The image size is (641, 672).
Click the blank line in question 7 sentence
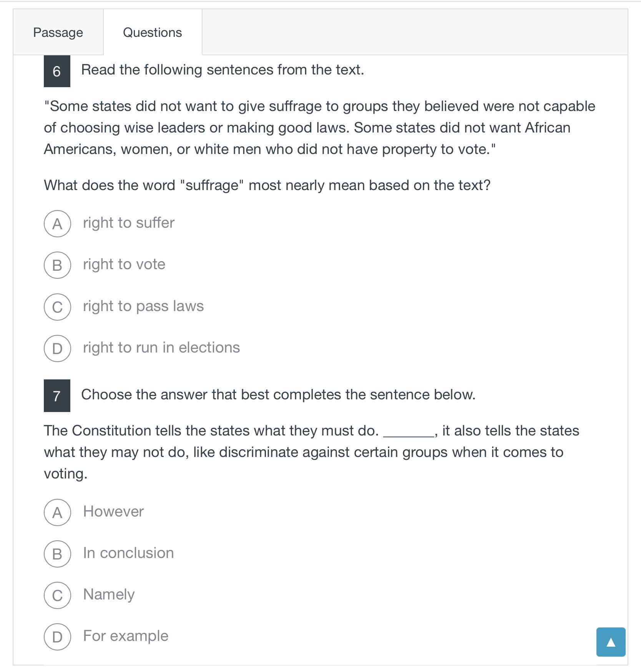[409, 432]
